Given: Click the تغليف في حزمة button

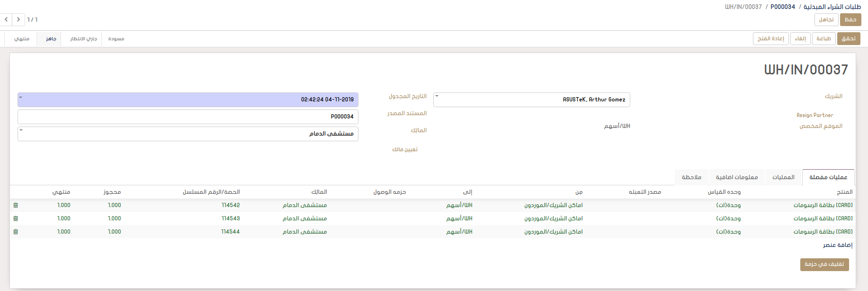Looking at the screenshot, I should pos(824,264).
